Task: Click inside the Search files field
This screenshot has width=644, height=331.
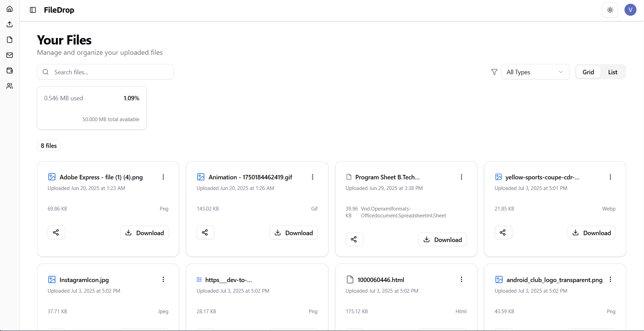Action: pyautogui.click(x=105, y=72)
